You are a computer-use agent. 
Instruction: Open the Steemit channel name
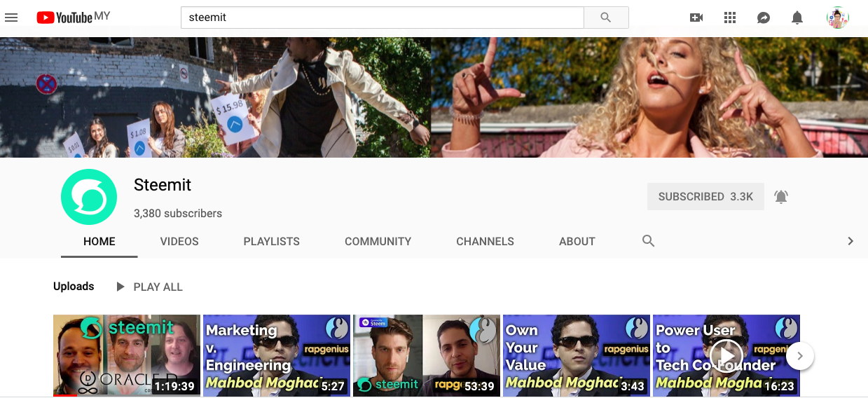click(x=163, y=185)
